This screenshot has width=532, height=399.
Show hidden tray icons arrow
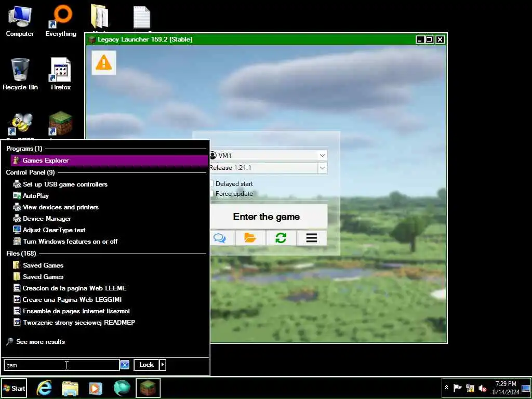(x=446, y=388)
